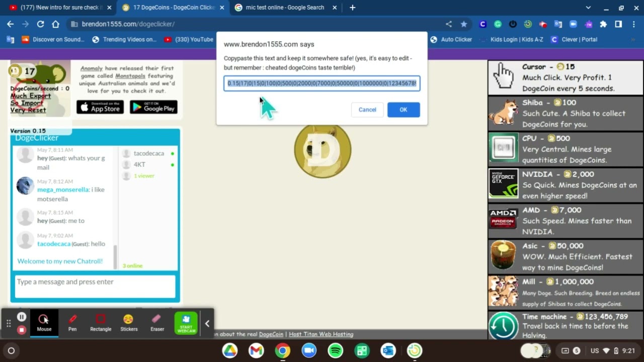Collapse the recorder toolbar with chevron
This screenshot has height=362, width=644.
[x=207, y=323]
